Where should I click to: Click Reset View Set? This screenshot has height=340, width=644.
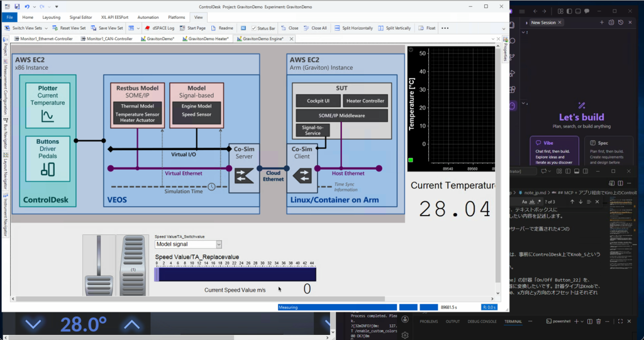click(x=69, y=28)
